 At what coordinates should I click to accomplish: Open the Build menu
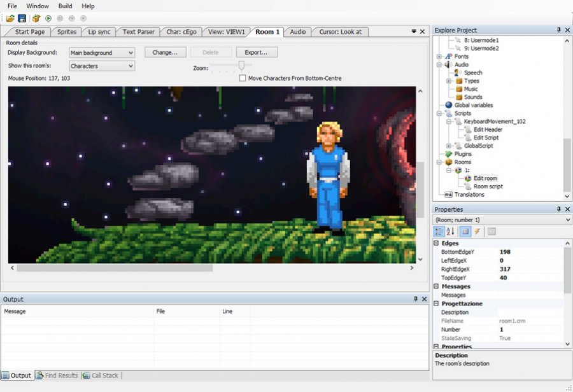(x=65, y=6)
